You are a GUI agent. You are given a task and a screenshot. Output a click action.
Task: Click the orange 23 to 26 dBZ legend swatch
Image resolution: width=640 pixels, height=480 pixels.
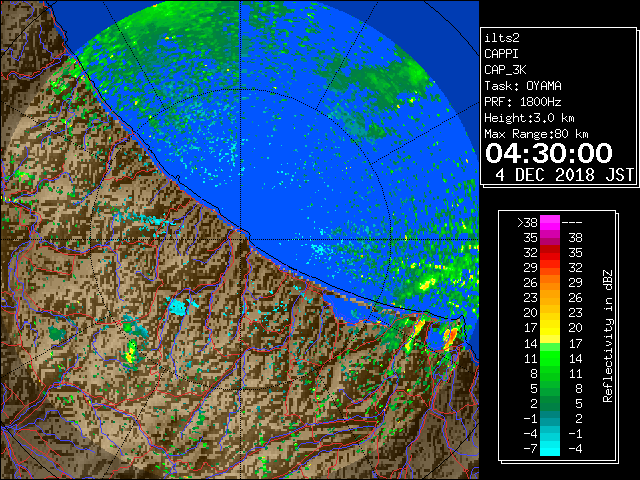click(x=550, y=298)
